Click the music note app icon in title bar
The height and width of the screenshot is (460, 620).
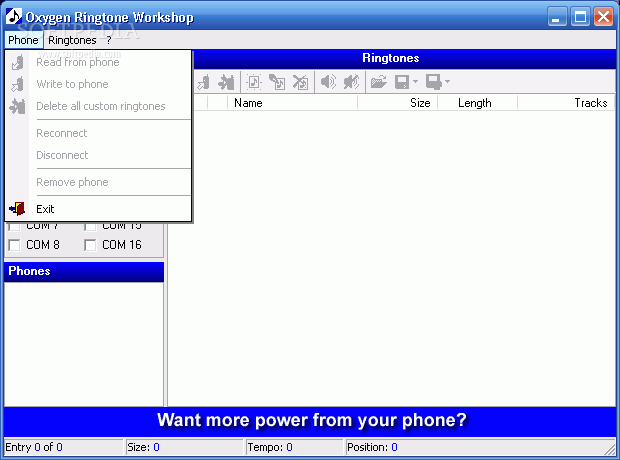pos(14,17)
